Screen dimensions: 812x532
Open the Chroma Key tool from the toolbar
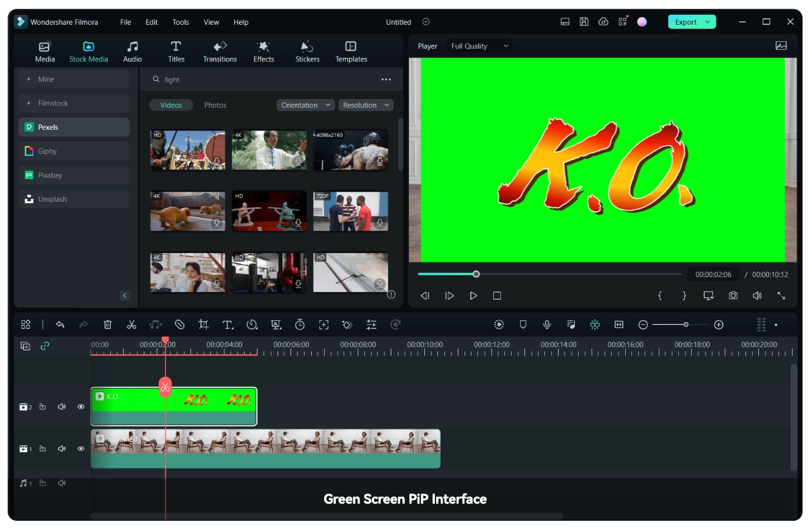[276, 324]
